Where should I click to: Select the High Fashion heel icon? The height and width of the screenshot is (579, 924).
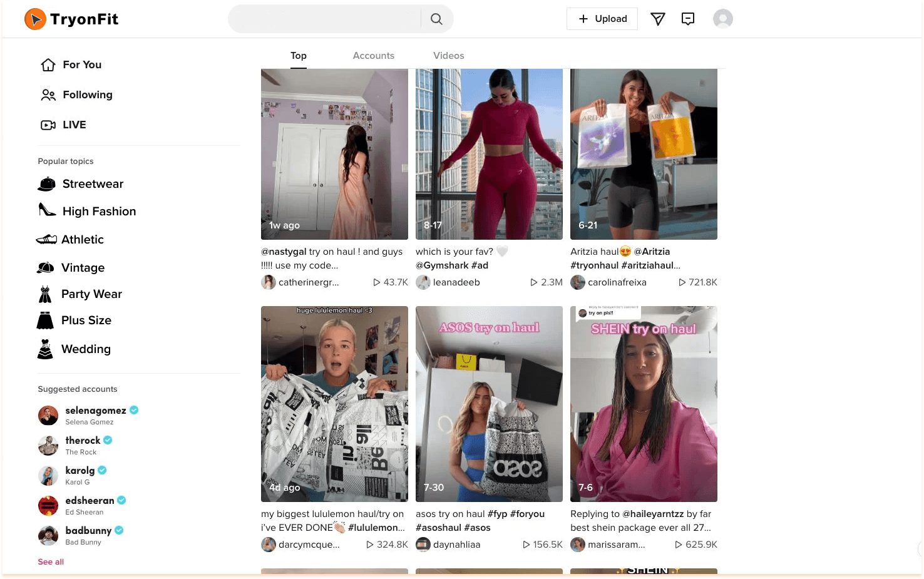coord(47,210)
